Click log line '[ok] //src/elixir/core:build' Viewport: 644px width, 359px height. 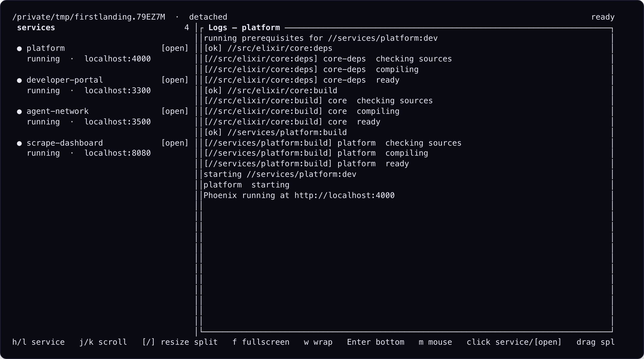pyautogui.click(x=270, y=91)
